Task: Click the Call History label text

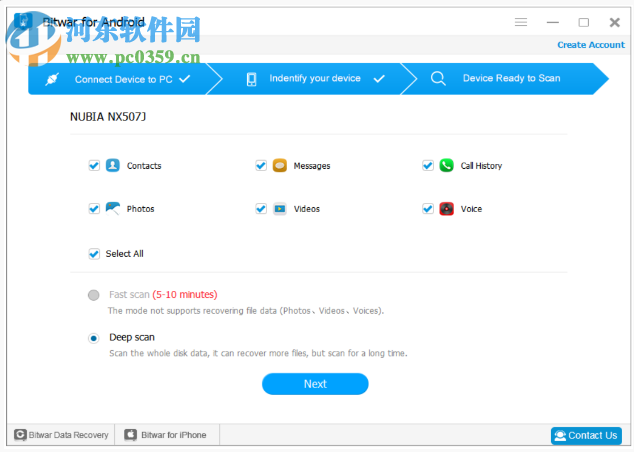Action: tap(481, 166)
